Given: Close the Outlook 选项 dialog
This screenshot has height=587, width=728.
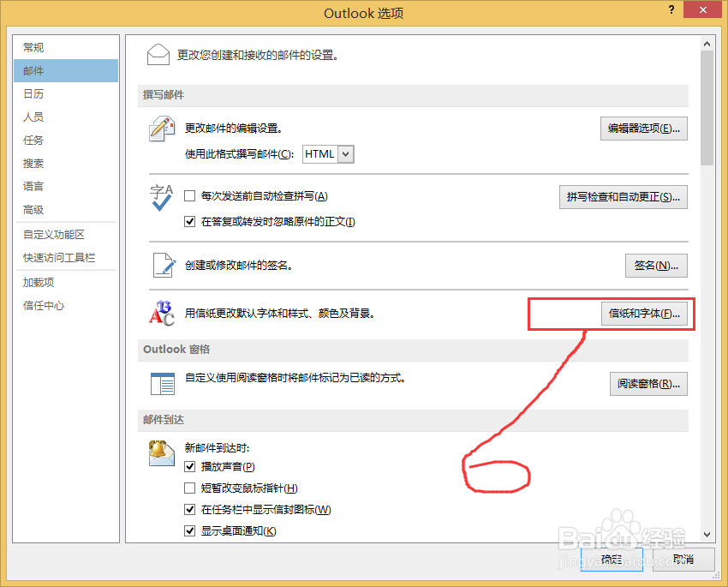Looking at the screenshot, I should [702, 9].
